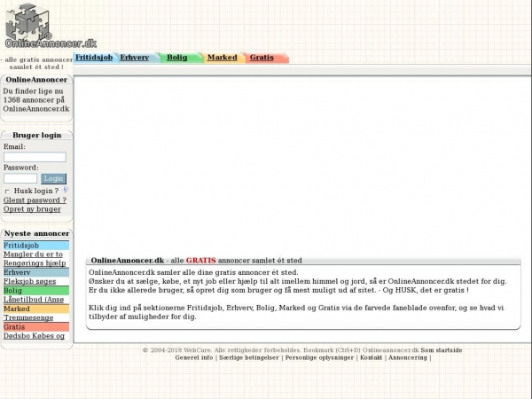Go to the Marked tab

tap(223, 58)
